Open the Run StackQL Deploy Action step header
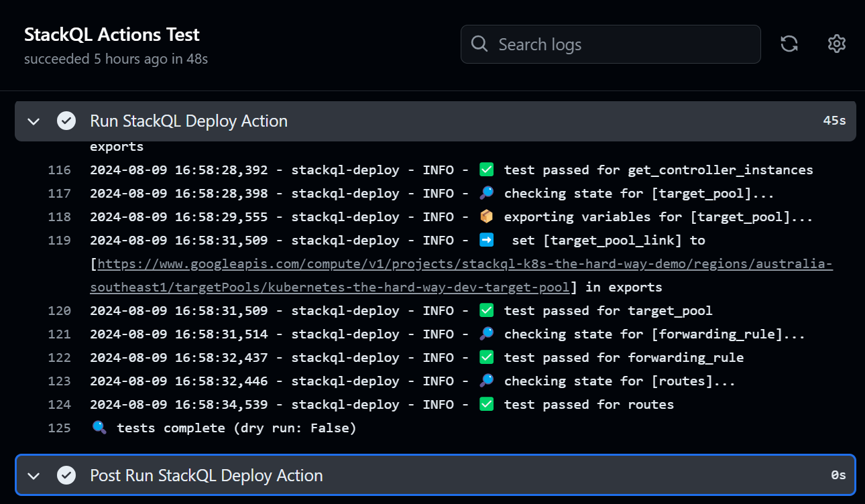865x504 pixels. 188,121
